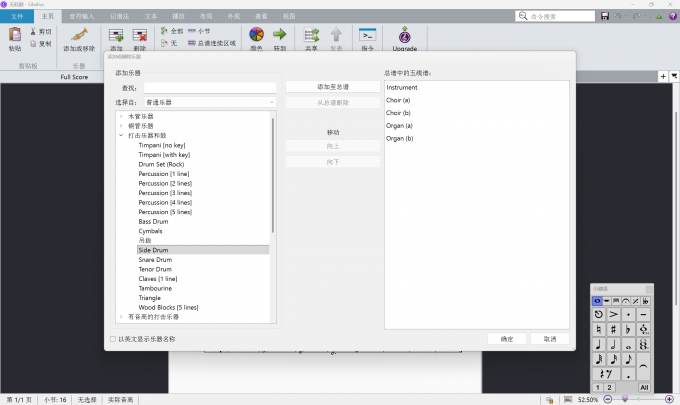Screen dimensions: 680x405
Task: Toggle the tenuto dash on keypad
Action: (643, 314)
